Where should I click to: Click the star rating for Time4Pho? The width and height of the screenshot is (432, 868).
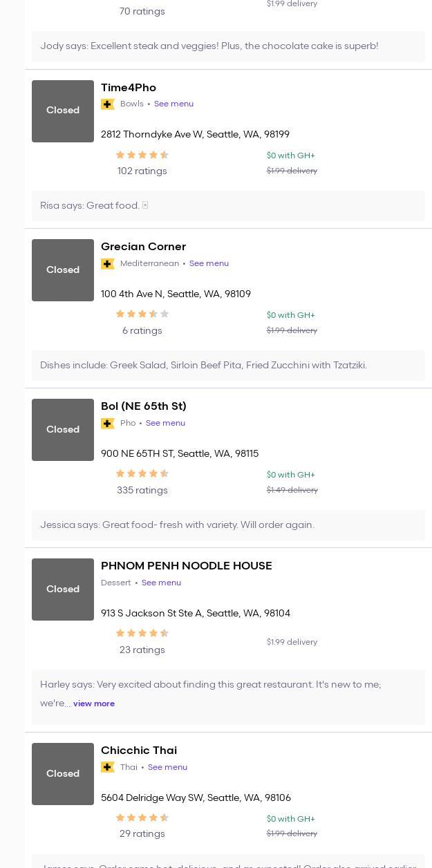tap(142, 155)
